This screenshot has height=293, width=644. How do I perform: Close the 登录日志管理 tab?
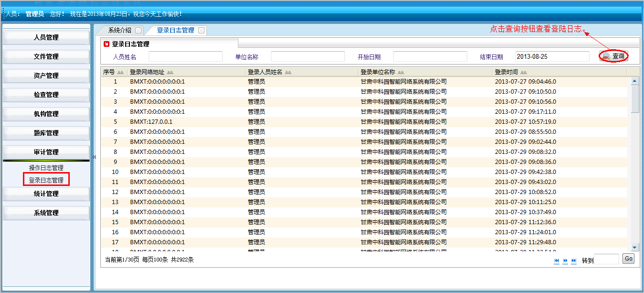(x=201, y=30)
